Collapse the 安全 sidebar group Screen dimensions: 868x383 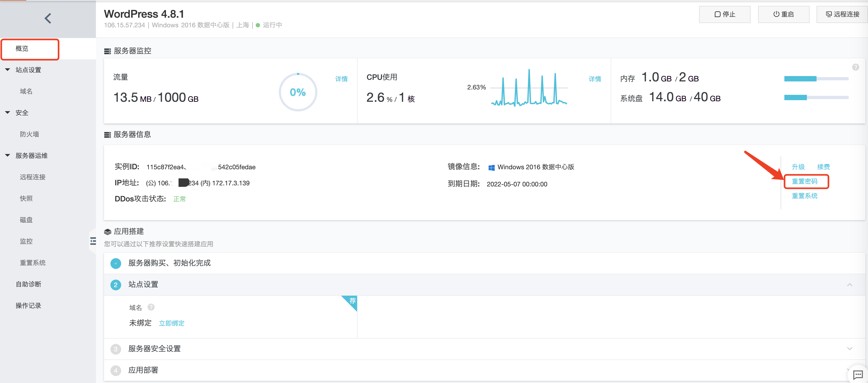[x=8, y=112]
